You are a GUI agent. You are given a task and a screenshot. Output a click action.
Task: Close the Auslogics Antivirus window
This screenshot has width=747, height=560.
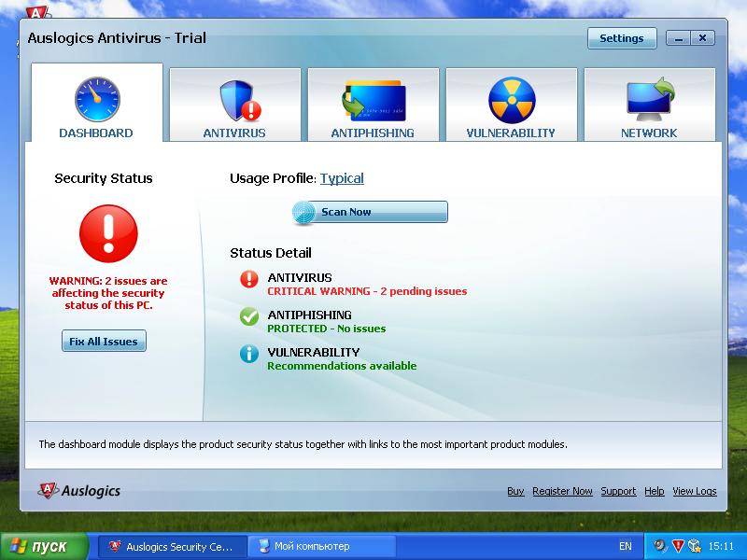pos(703,38)
